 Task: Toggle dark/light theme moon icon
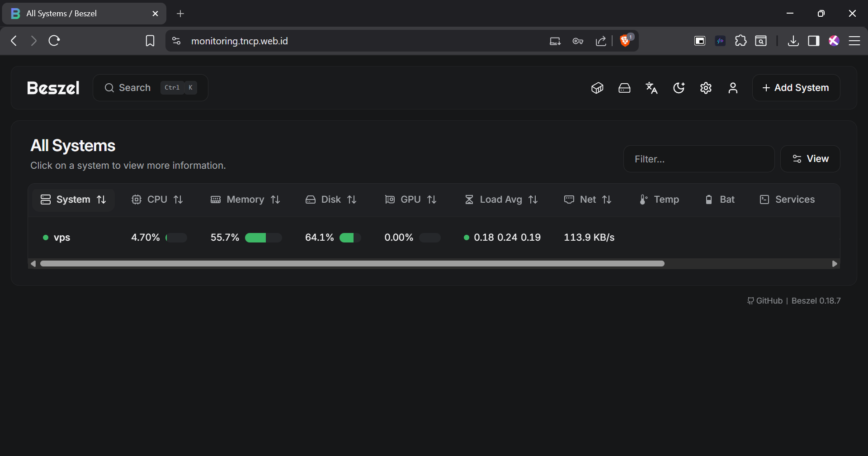679,88
